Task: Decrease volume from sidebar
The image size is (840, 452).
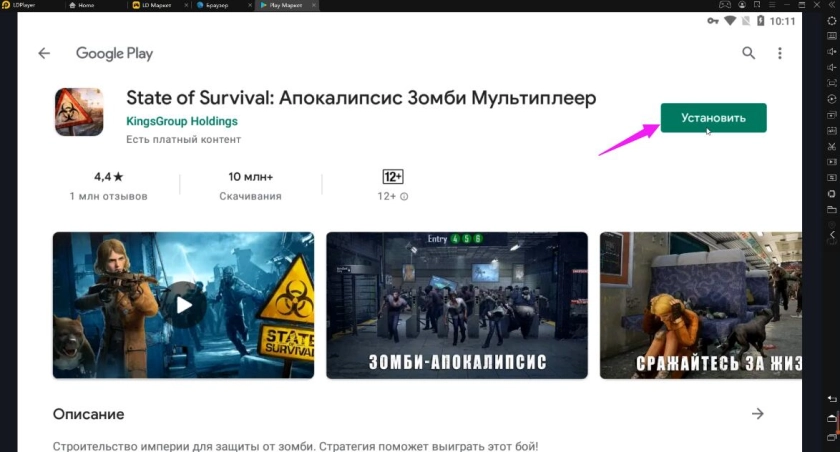Action: pos(831,67)
